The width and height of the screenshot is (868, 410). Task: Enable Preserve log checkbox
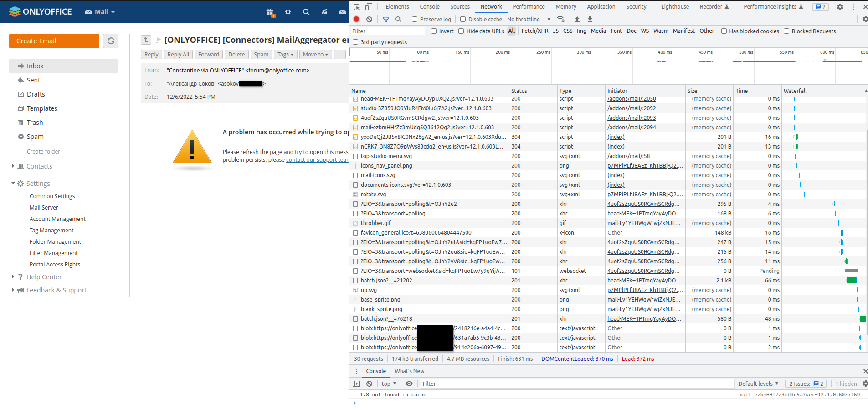point(415,19)
